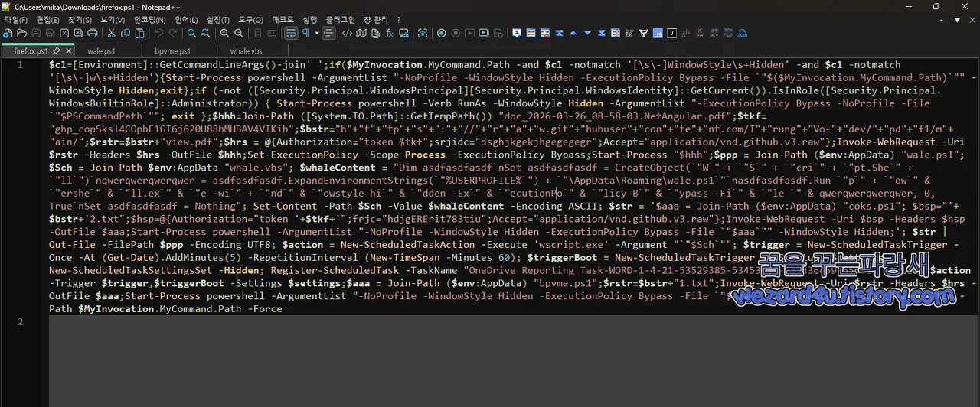980x407 pixels.
Task: Run macro multiple times icon
Action: [484, 34]
